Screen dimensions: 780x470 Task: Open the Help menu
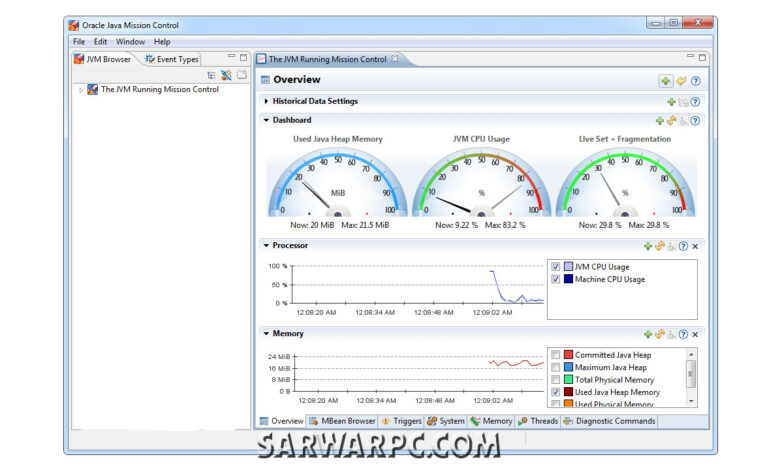(x=162, y=42)
